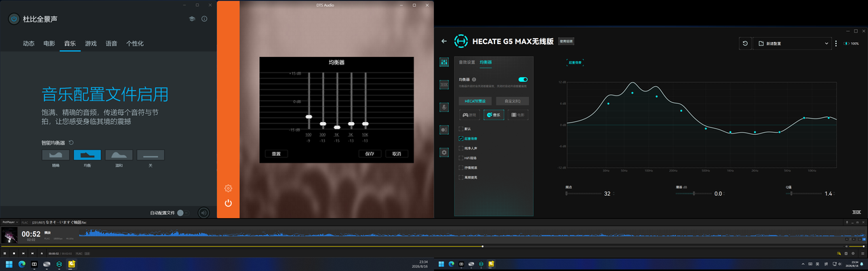Click the PotPlayer open file eject icon
This screenshot has height=271, width=868.
pos(41,253)
